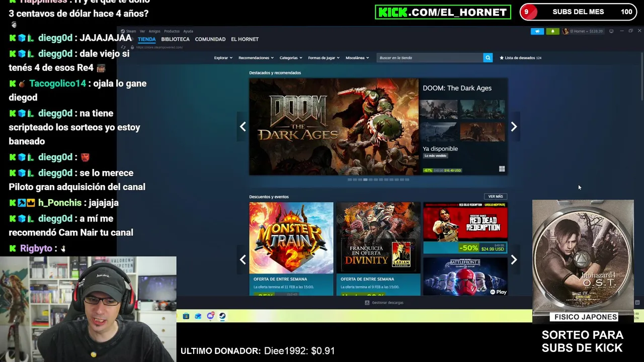Click Gestionar descargas at the bottom
The image size is (644, 362).
(387, 303)
